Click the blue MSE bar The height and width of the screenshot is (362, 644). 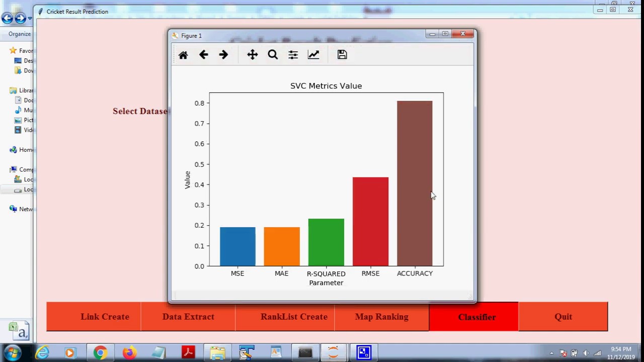pos(237,246)
